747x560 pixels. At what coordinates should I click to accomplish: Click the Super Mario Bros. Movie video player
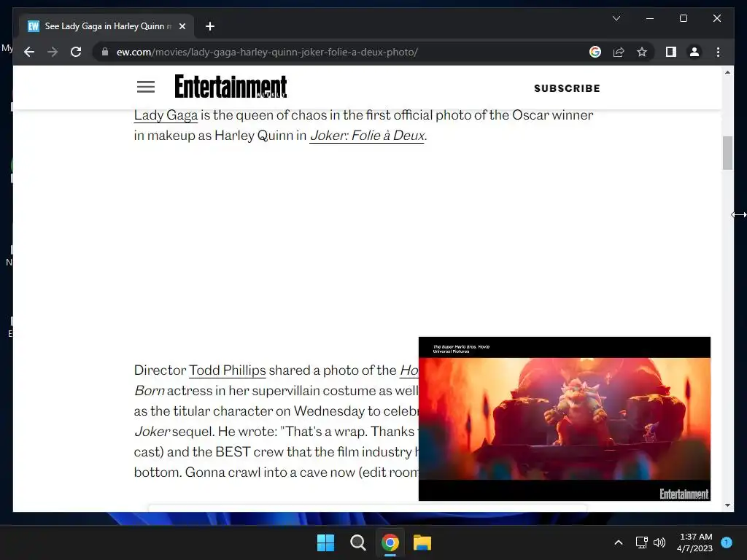coord(564,419)
